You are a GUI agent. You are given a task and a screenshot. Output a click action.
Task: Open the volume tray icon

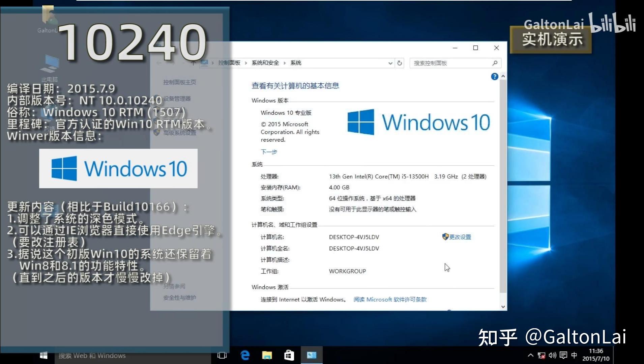(552, 355)
